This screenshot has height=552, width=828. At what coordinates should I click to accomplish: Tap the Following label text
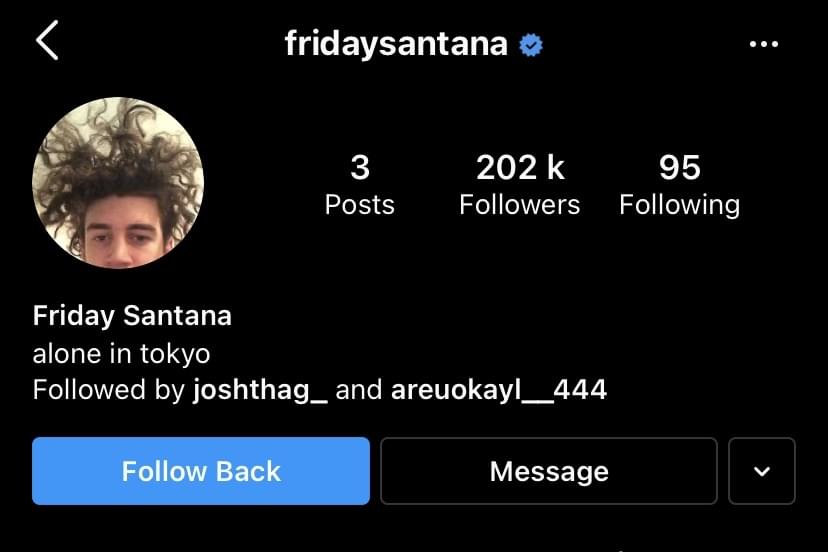coord(680,205)
